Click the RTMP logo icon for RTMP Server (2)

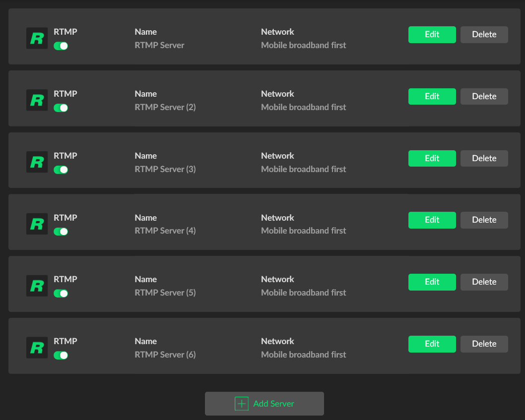[37, 100]
